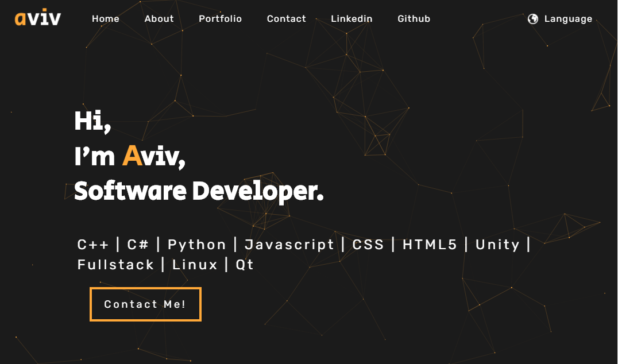Open the Linkedin link
Screen dimensions: 618x364
[x=352, y=18]
